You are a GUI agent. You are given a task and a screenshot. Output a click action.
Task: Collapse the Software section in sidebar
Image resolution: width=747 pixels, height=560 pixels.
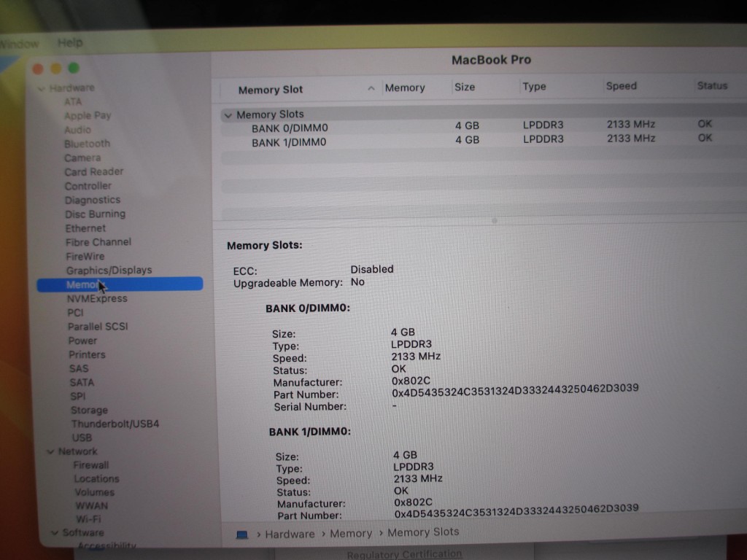pyautogui.click(x=55, y=533)
